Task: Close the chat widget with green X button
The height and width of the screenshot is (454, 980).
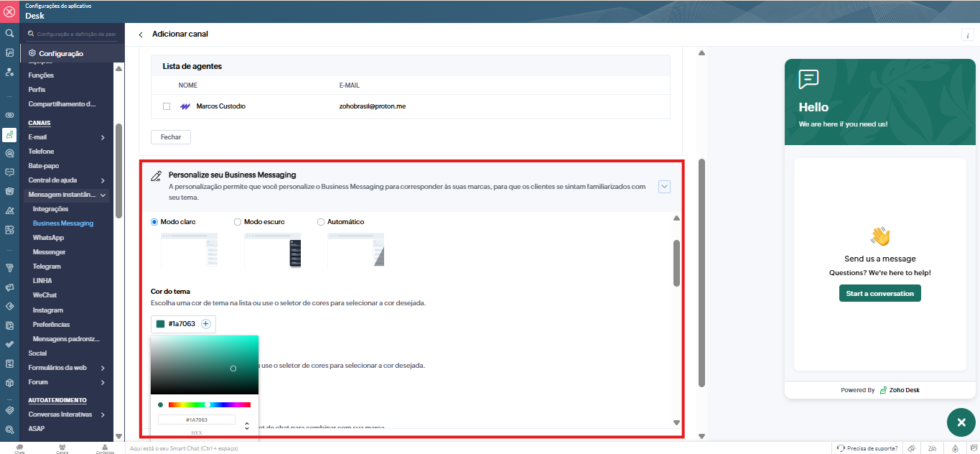Action: pyautogui.click(x=961, y=422)
